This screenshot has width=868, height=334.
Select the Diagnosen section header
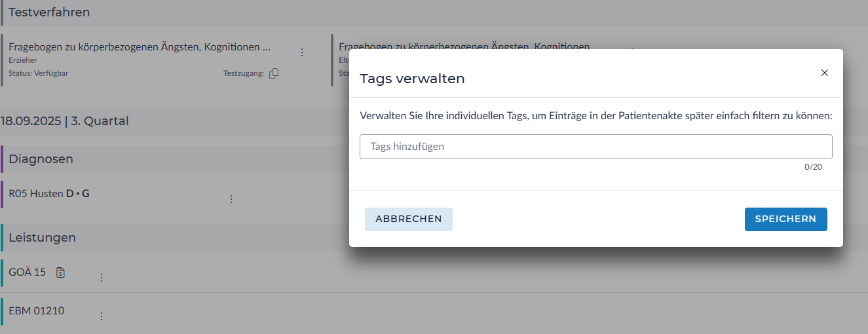(x=41, y=159)
